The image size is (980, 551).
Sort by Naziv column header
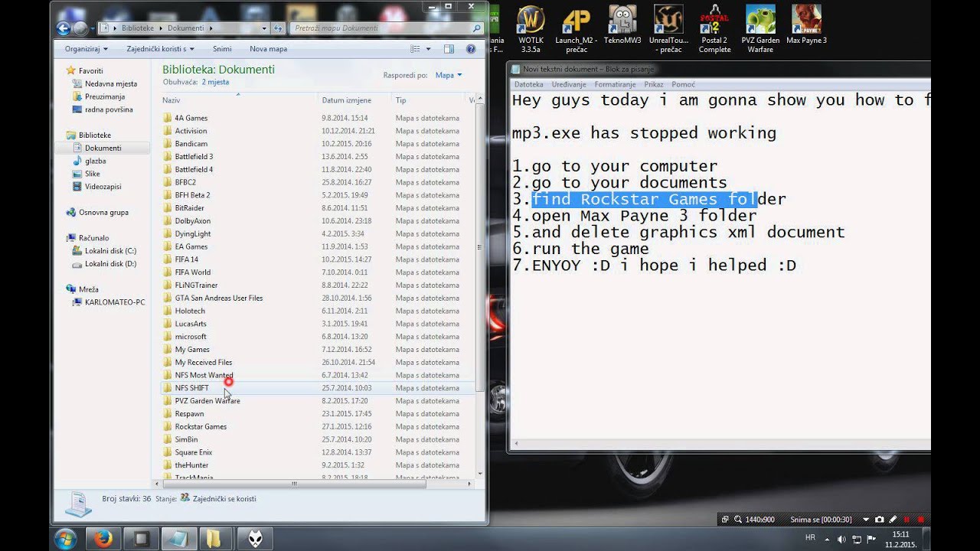238,100
